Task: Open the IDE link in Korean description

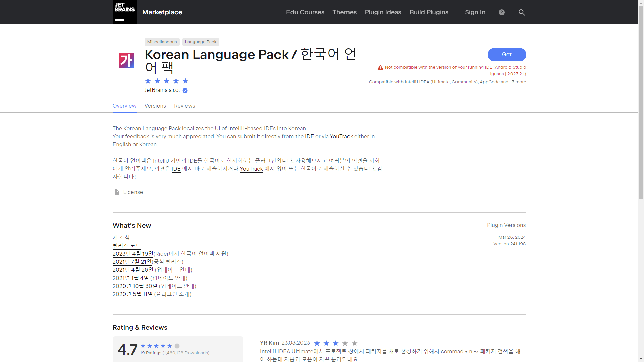Action: point(176,169)
